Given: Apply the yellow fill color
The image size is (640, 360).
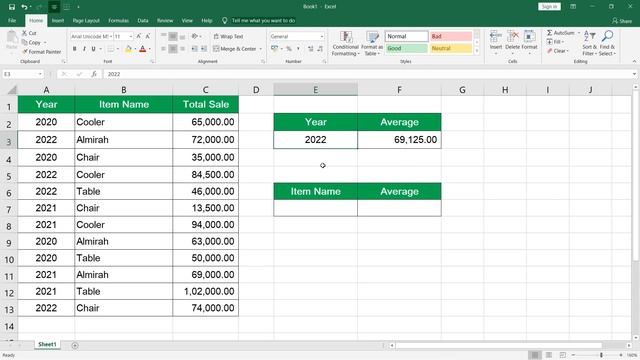Looking at the screenshot, I should (129, 49).
